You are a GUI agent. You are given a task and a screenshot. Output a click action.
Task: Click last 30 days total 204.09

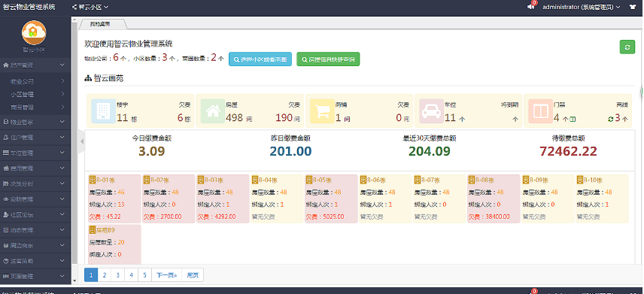[430, 151]
